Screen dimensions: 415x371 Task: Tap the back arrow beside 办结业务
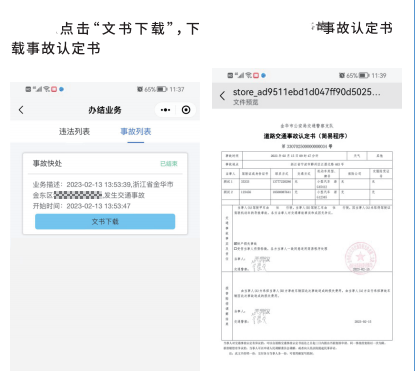point(21,110)
